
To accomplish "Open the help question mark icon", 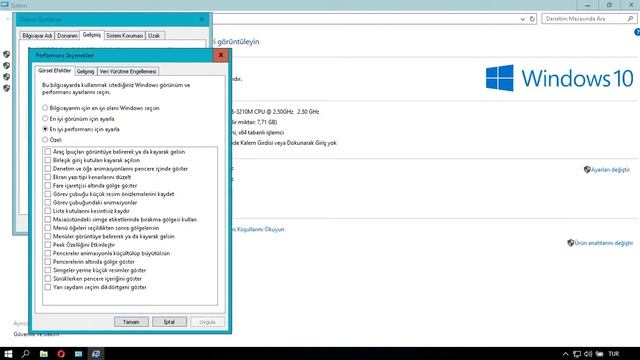I will [x=637, y=32].
